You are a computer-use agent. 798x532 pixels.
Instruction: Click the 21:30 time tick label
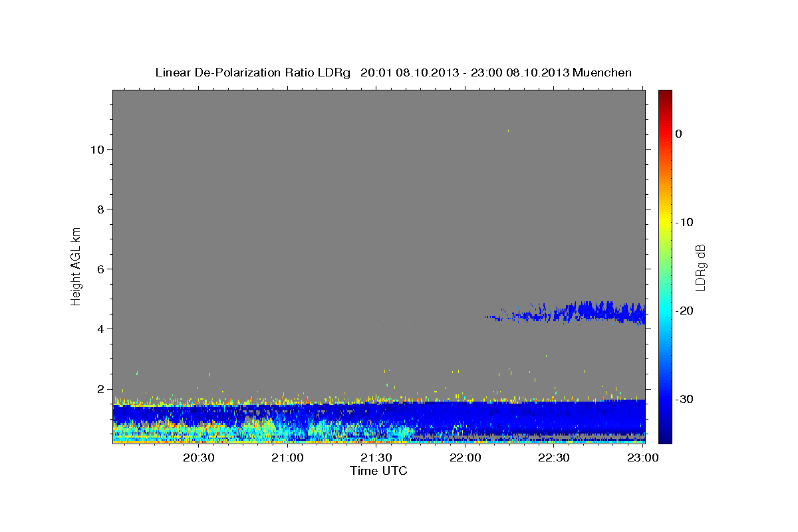[376, 458]
